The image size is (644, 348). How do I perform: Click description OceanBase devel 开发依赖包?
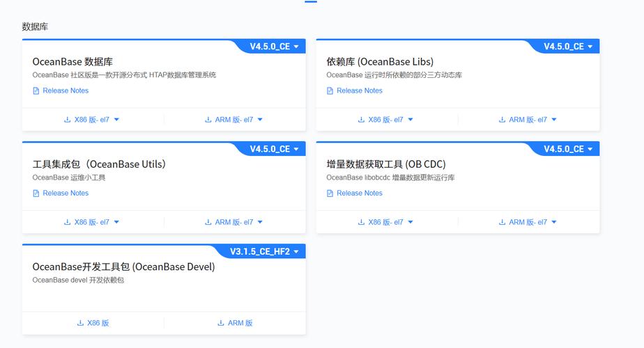(x=78, y=280)
